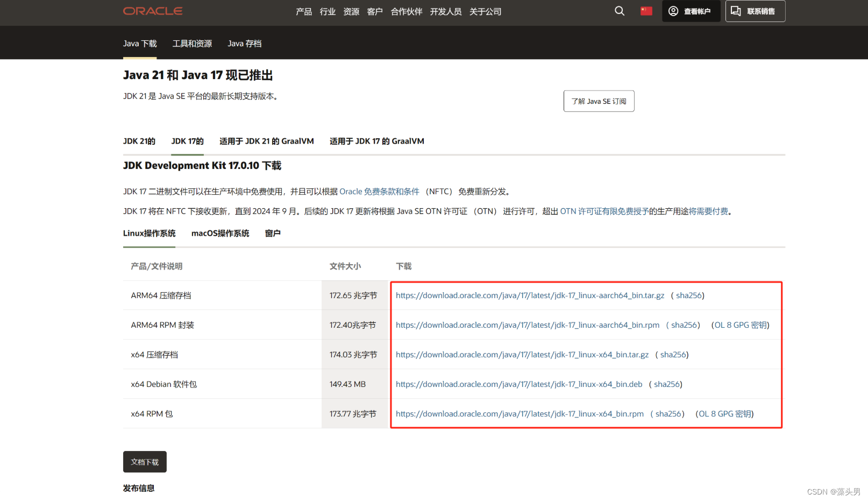Open OL 8 GPG 密钥 for ARM64 RPM
Screen dimensions: 868x501
click(x=741, y=325)
